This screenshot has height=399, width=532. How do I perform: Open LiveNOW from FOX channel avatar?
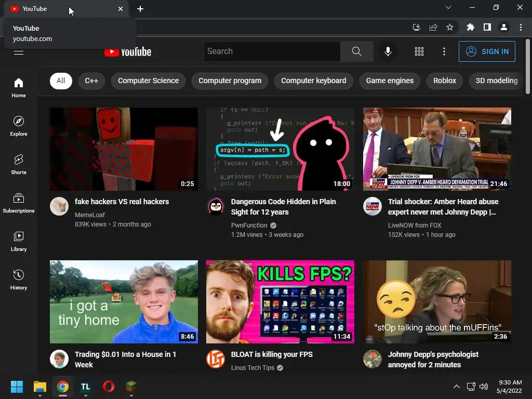pyautogui.click(x=372, y=206)
